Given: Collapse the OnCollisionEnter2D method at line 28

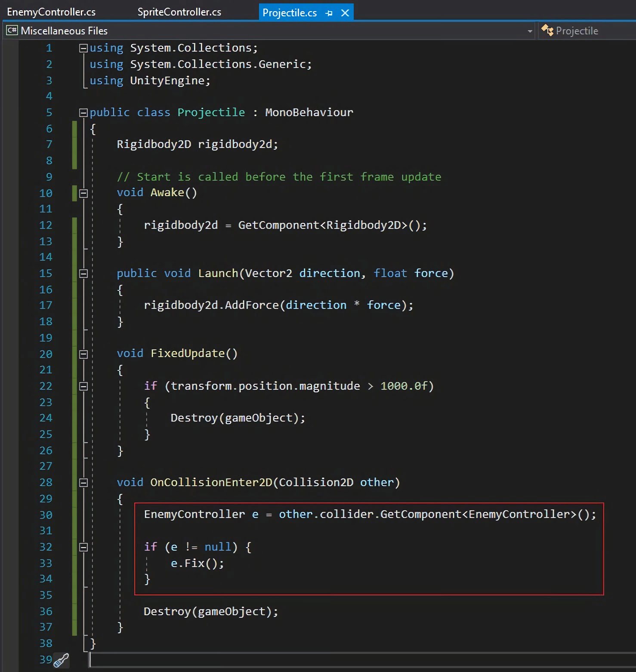Looking at the screenshot, I should [83, 483].
